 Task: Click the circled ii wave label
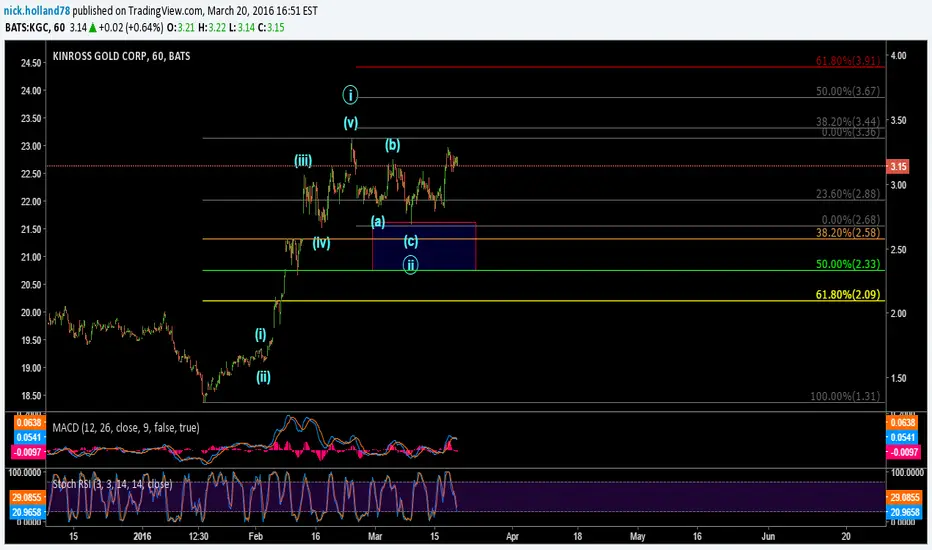tap(410, 265)
